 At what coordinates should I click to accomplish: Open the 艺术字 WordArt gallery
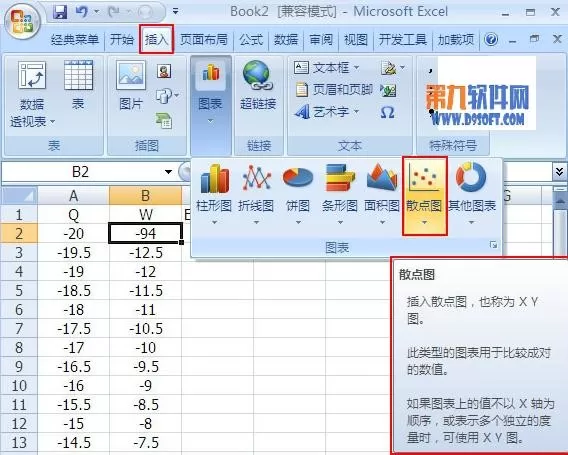coord(327,112)
